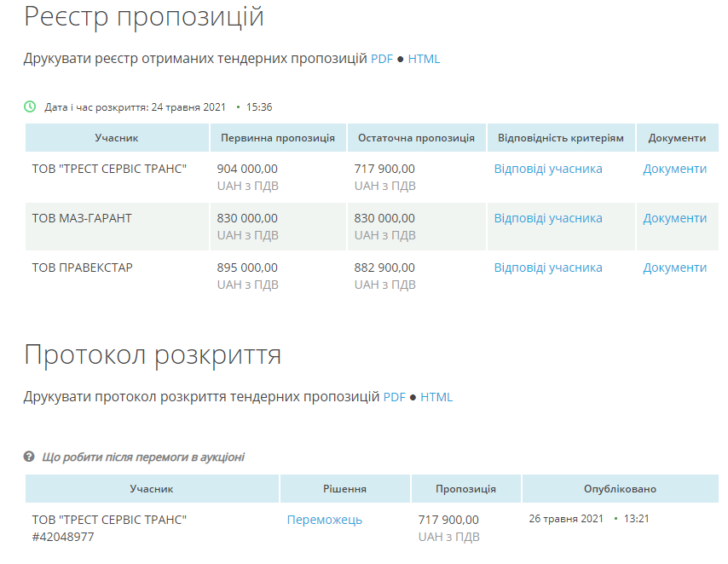Open documents of ТОВ "ТРЕСТ СЕРВІС ТРАНС"

pos(674,169)
